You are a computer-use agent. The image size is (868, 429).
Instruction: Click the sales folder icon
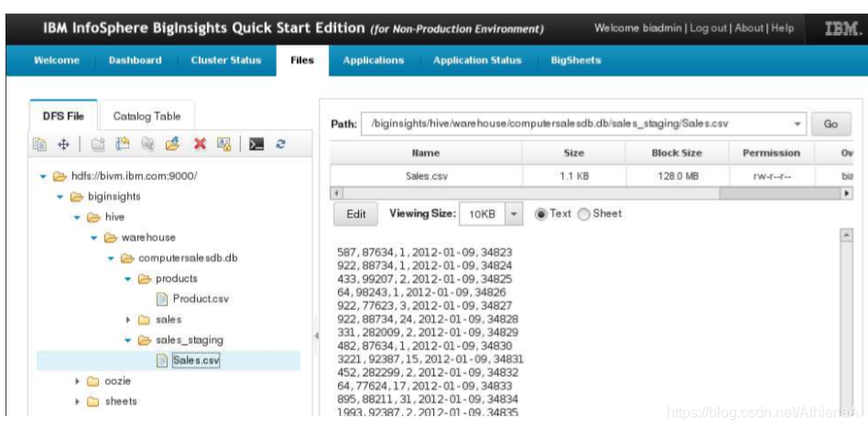[144, 319]
